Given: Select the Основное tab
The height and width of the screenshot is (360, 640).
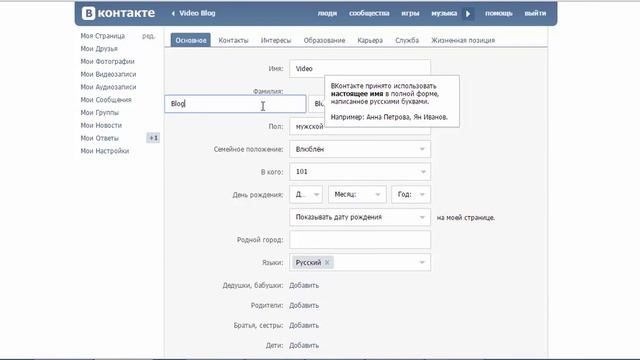Looking at the screenshot, I should pyautogui.click(x=191, y=40).
